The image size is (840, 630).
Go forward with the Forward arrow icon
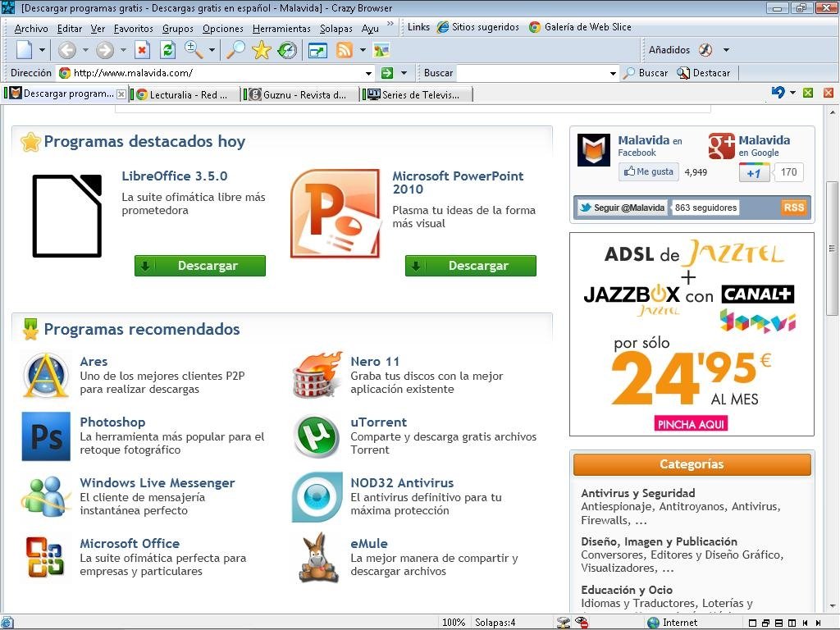coord(105,50)
